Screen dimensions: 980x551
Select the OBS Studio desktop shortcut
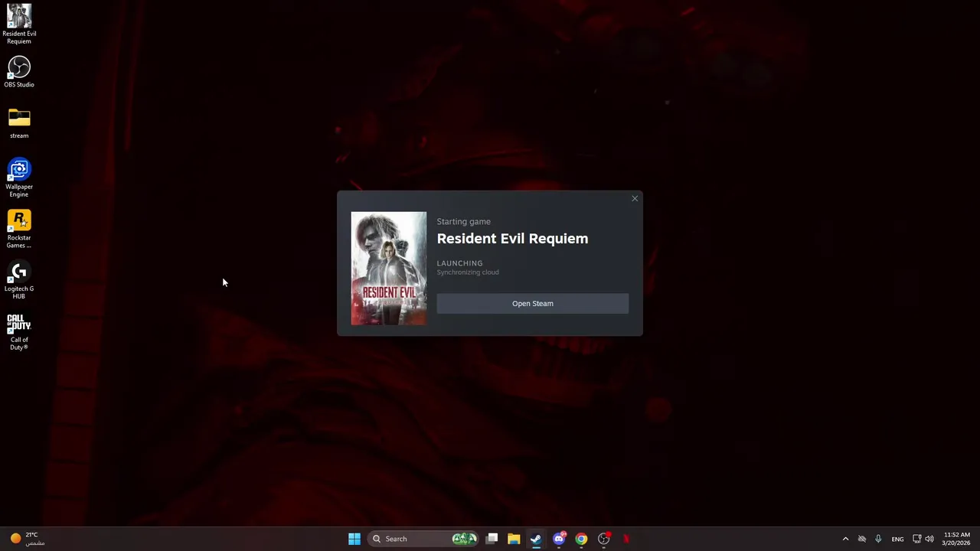click(x=19, y=72)
